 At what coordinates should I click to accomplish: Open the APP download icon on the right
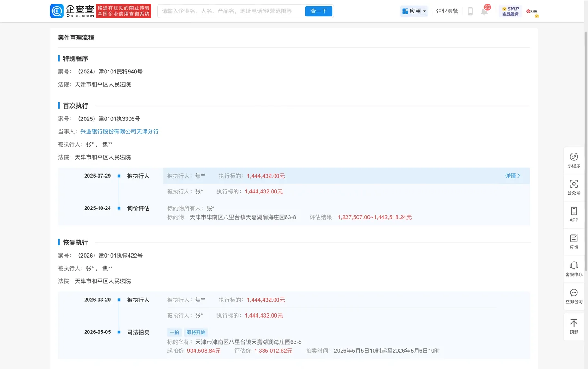point(574,214)
